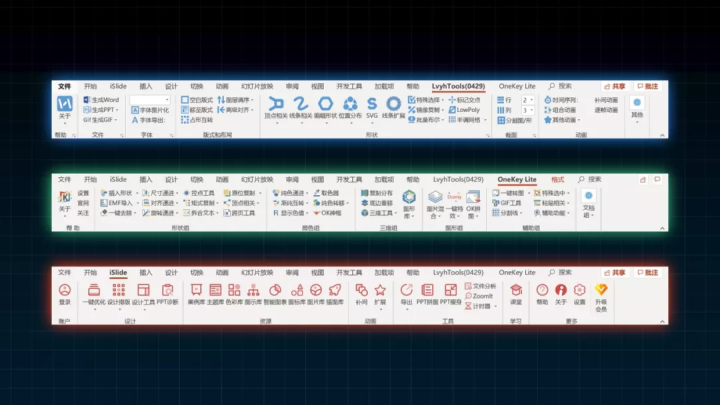Click 升级会员 diamond icon in iSlide ribbon
This screenshot has width=720, height=405.
[601, 289]
